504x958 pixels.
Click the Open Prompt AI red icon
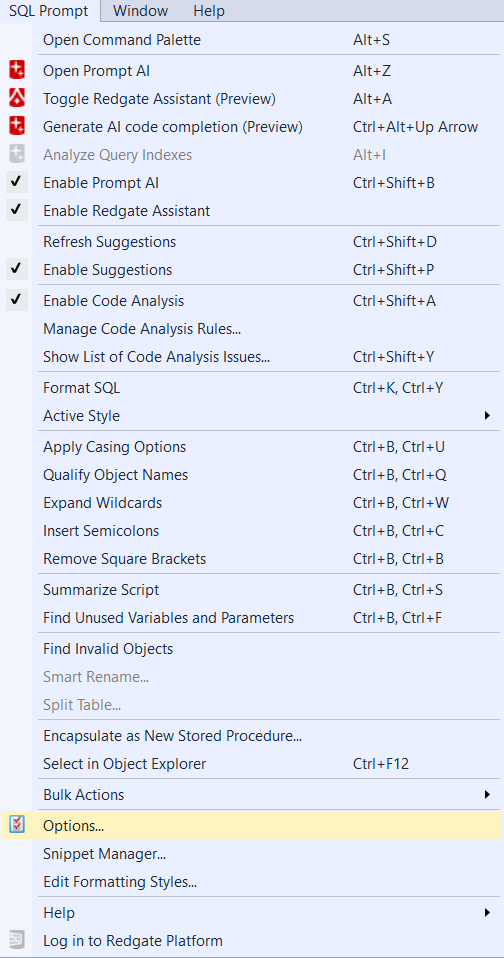click(x=17, y=71)
